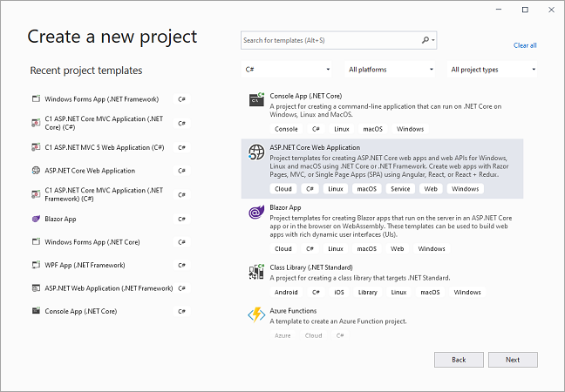565x392 pixels.
Task: Pick recent C1 ASP.NET MVC 5 Web Application
Action: (x=104, y=147)
